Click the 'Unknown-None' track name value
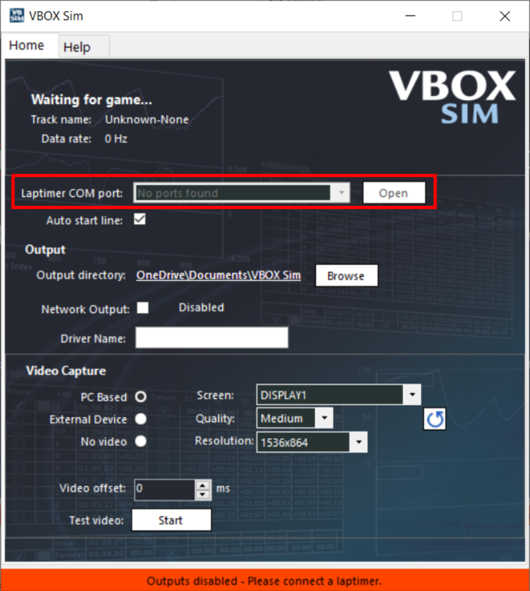 pyautogui.click(x=147, y=119)
